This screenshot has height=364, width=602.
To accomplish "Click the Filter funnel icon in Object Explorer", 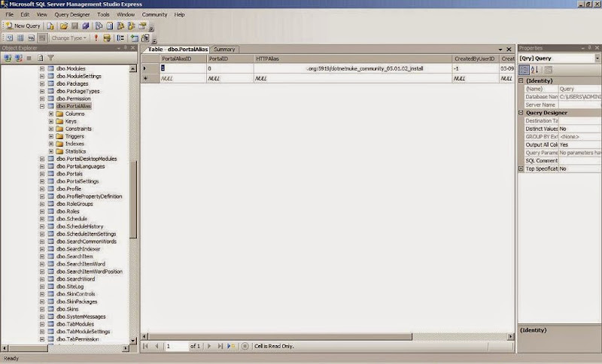I will [x=50, y=58].
